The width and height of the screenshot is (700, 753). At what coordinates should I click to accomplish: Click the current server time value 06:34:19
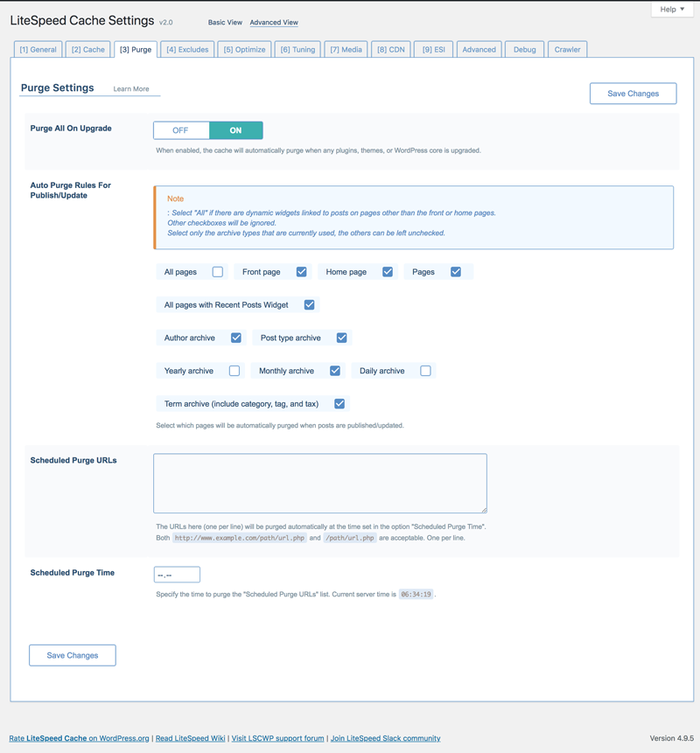pos(416,595)
